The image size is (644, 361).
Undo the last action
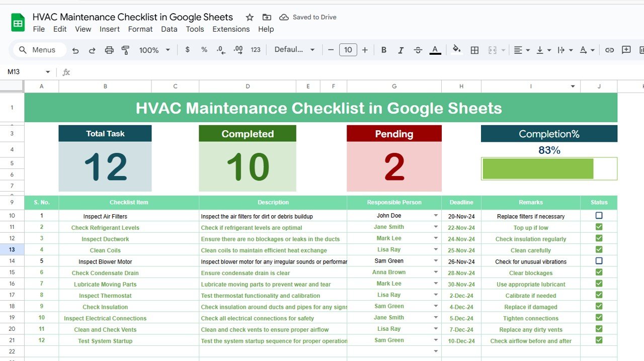pyautogui.click(x=75, y=50)
